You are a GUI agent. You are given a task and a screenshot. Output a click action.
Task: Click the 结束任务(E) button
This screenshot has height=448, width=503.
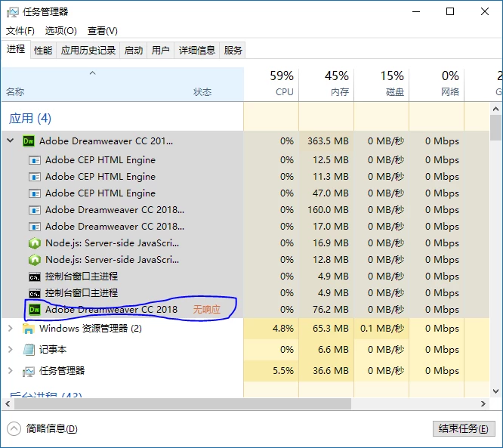[x=464, y=429]
